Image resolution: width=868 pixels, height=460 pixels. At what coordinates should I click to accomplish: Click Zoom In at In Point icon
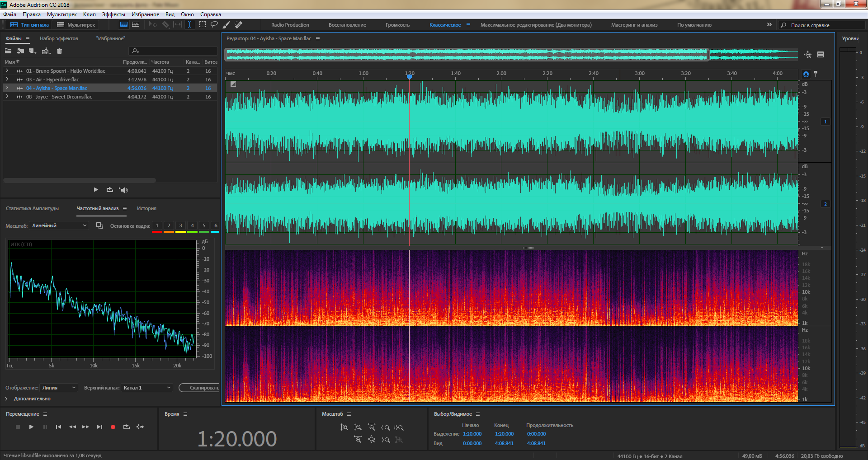pyautogui.click(x=385, y=427)
